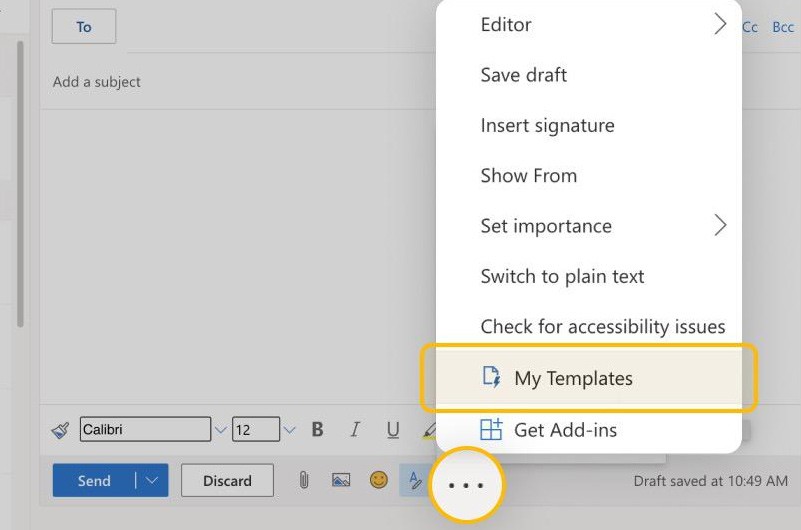Click the three dots more options button
This screenshot has width=801, height=530.
(x=466, y=485)
